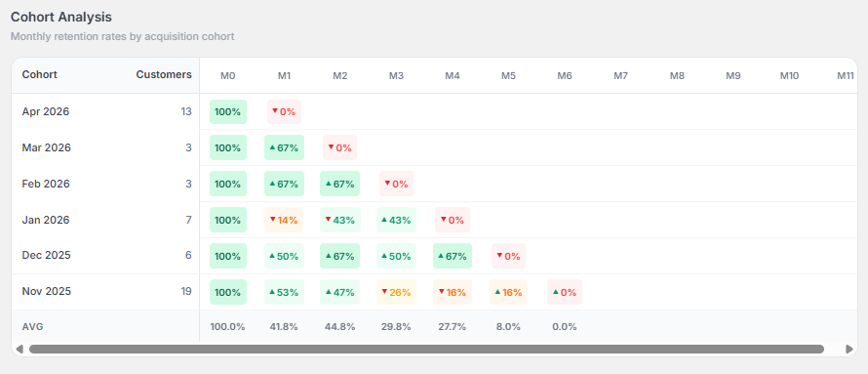Click Dec 2025 M4 67% cell

pyautogui.click(x=453, y=257)
